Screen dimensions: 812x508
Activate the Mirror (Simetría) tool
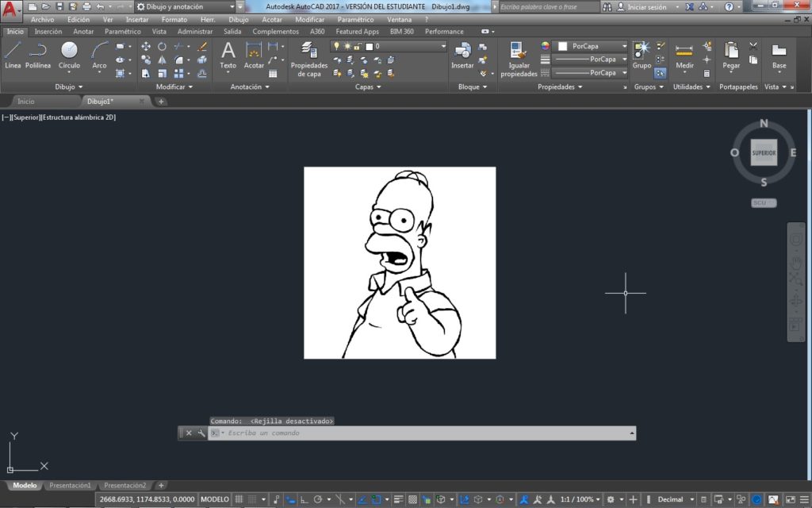(162, 60)
